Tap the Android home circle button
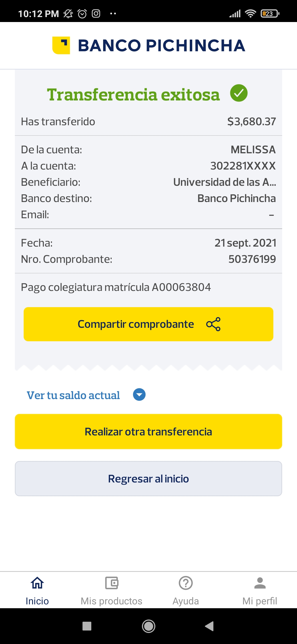297x644 pixels. coord(148,626)
